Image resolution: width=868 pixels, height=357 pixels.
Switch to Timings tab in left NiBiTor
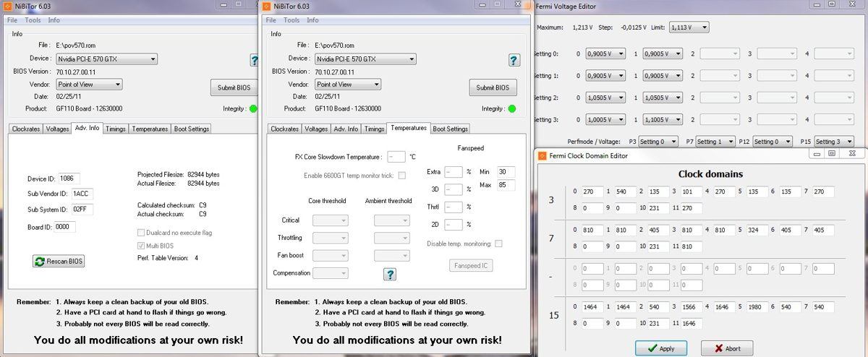(x=116, y=129)
